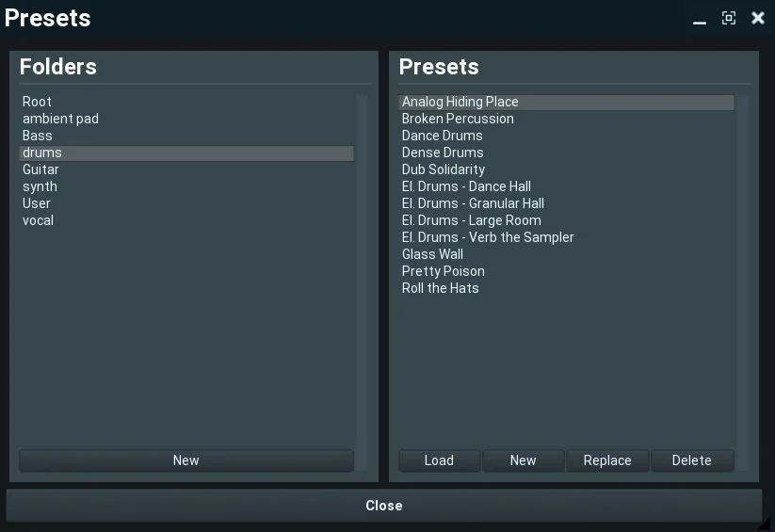Minimize the Presets window
Screen dimensions: 775x532
click(x=699, y=19)
